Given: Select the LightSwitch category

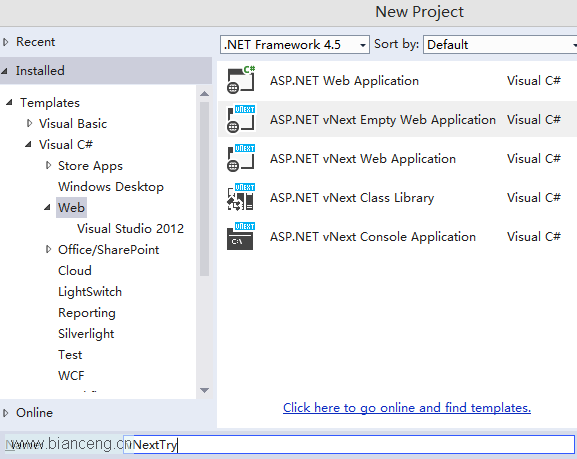Looking at the screenshot, I should pos(90,292).
